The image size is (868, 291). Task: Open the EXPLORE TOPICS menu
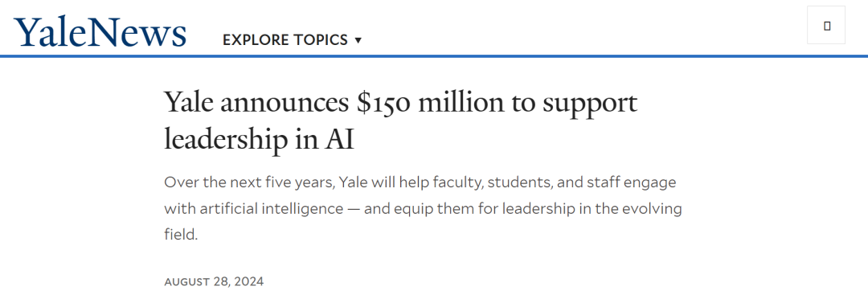click(x=292, y=40)
